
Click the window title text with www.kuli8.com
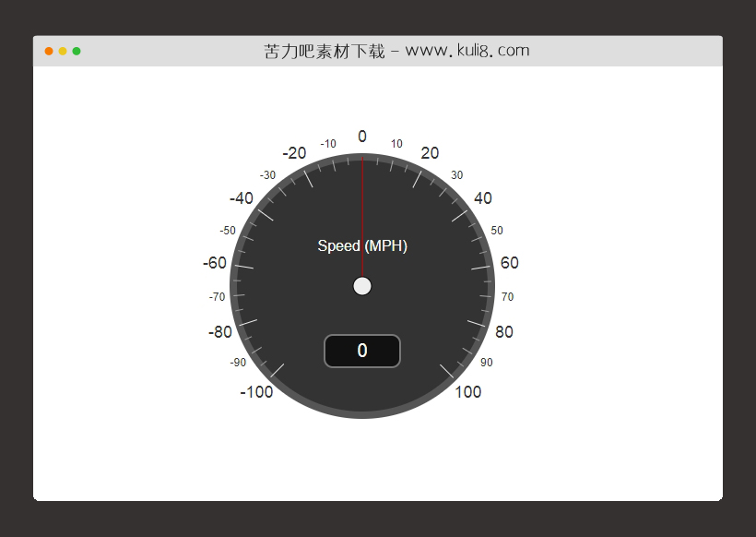396,51
